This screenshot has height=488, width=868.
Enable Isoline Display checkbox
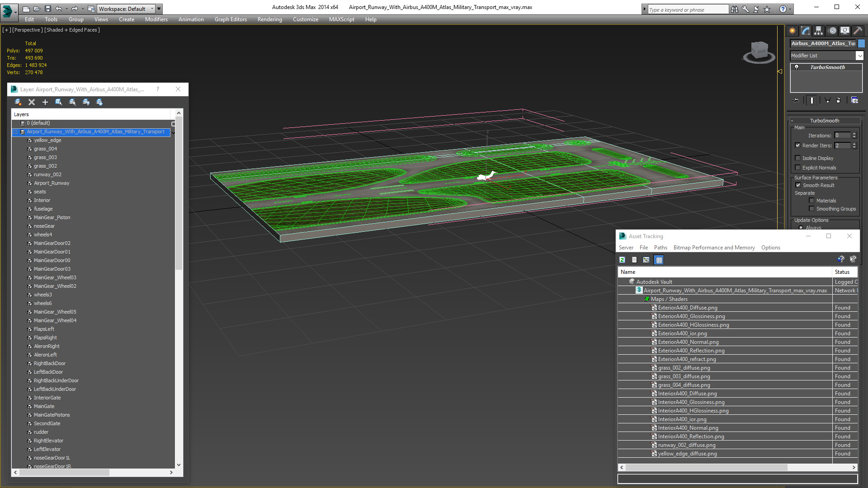point(798,158)
